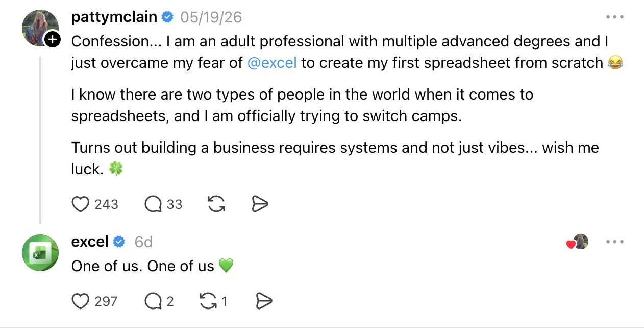Screen dimensions: 644x333
Task: Share excel's reply via send icon
Action: point(263,301)
